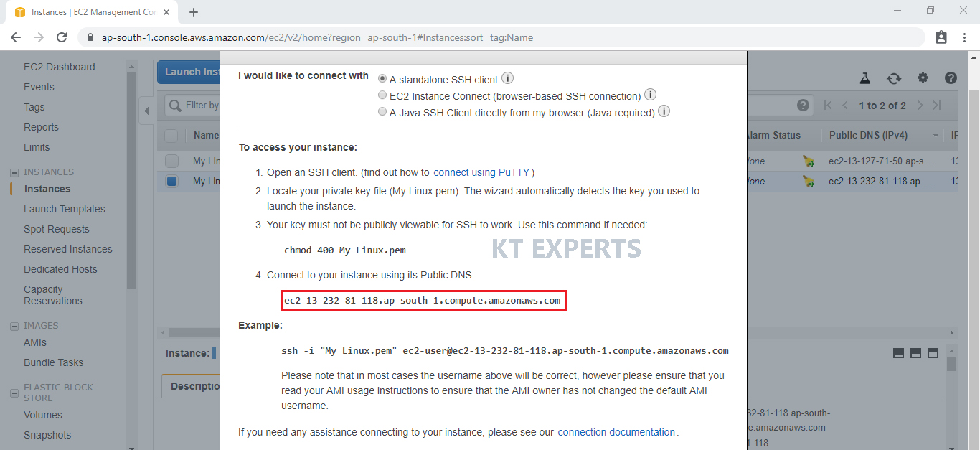Screen dimensions: 980x450
Task: Select A standalone SSH client radio option
Action: (382, 79)
